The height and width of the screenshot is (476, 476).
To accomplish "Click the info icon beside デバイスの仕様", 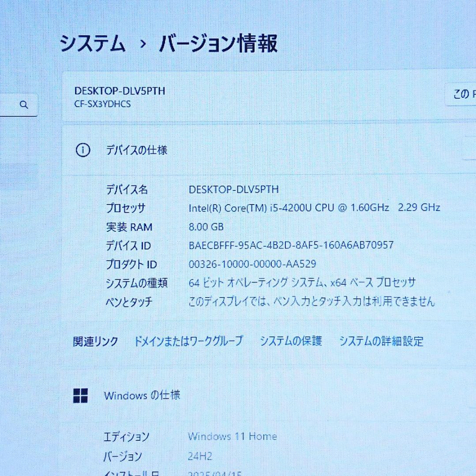I will 82,150.
